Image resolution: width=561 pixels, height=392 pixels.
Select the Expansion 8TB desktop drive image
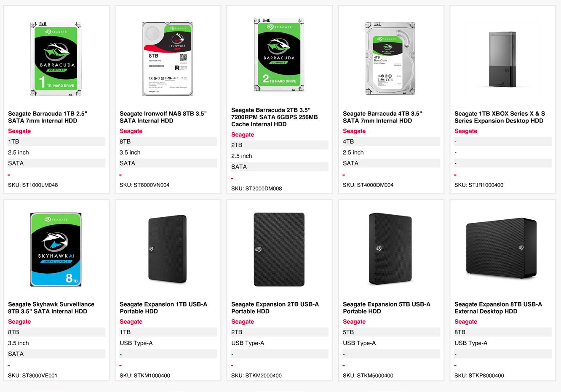point(502,248)
